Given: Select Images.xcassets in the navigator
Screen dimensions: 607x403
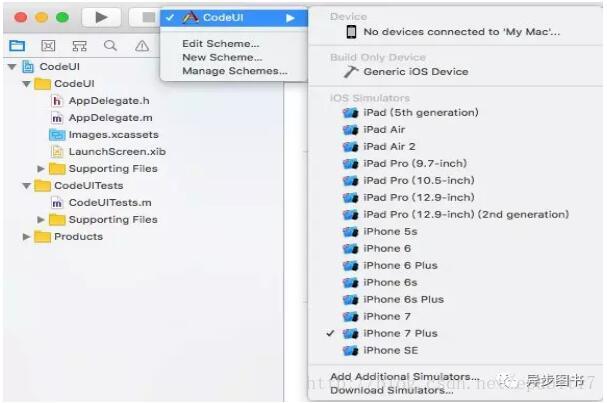Looking at the screenshot, I should 113,135.
